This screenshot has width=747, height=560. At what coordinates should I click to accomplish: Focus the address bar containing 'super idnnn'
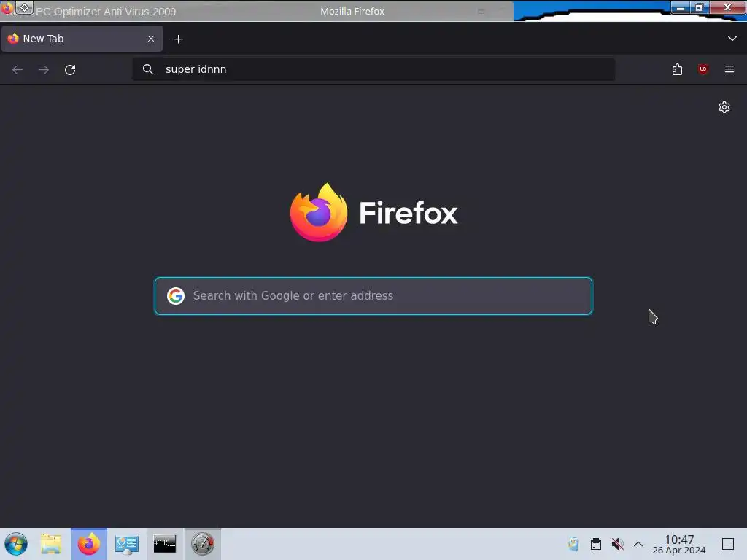[x=373, y=69]
